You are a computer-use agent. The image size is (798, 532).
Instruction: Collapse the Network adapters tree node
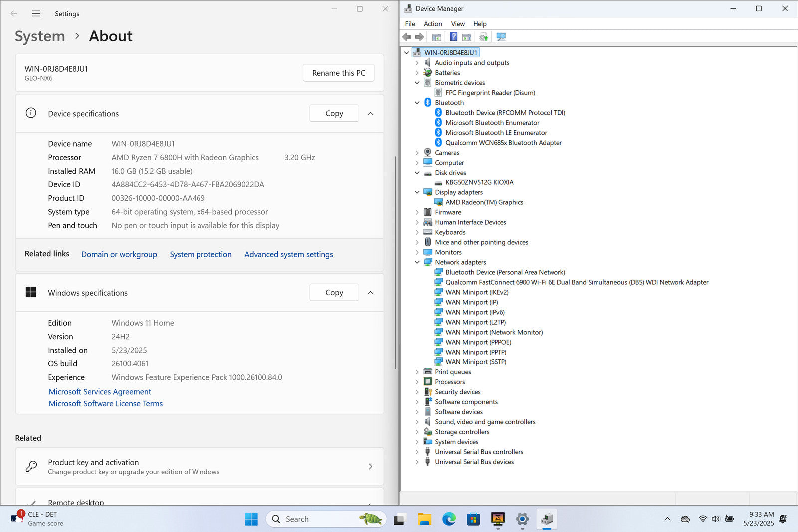[x=417, y=262]
